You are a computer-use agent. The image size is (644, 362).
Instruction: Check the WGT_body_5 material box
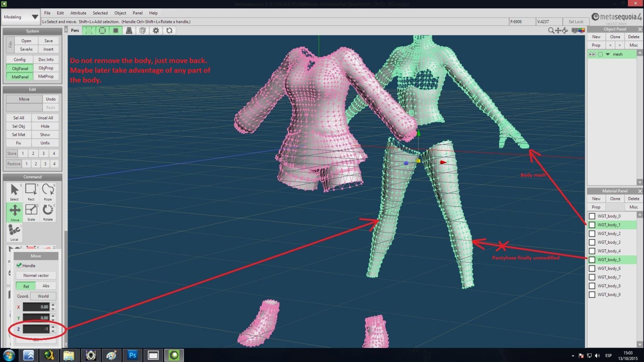[x=592, y=260]
